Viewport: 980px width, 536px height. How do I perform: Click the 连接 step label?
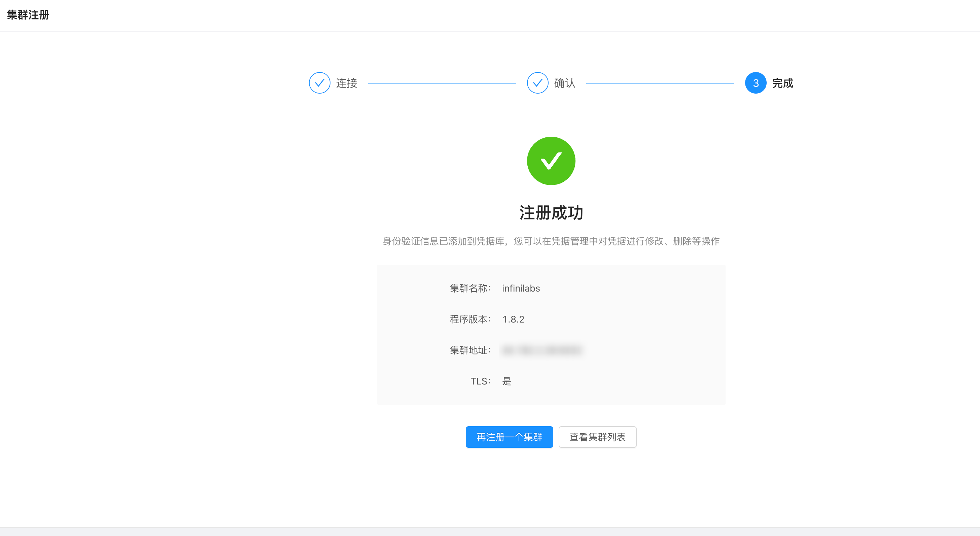346,83
